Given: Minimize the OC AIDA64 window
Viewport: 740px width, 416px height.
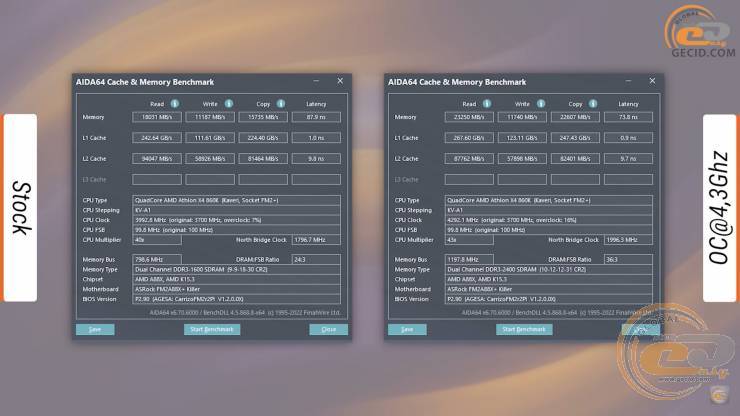Looking at the screenshot, I should (628, 81).
